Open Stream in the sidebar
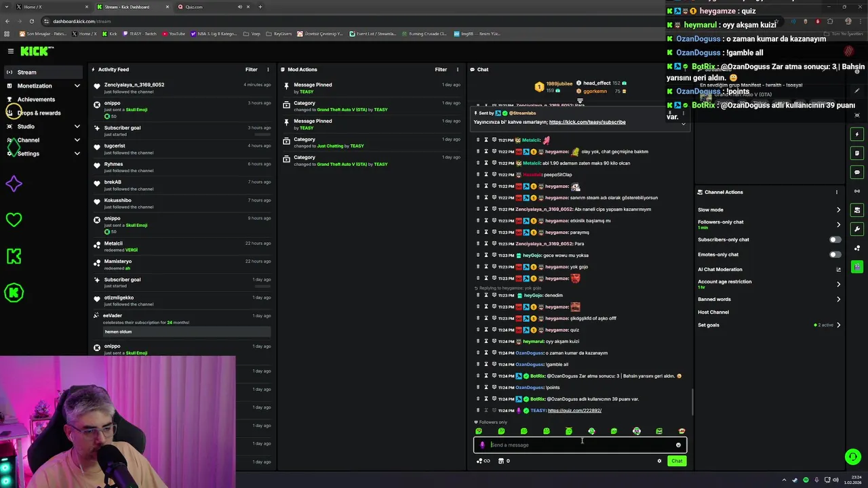868x488 pixels. [44, 72]
